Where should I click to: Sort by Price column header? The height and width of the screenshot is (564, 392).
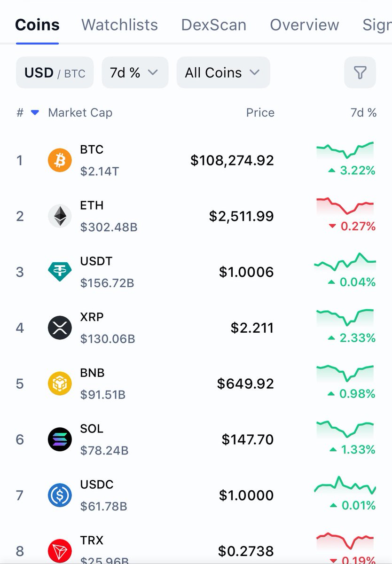pyautogui.click(x=260, y=113)
